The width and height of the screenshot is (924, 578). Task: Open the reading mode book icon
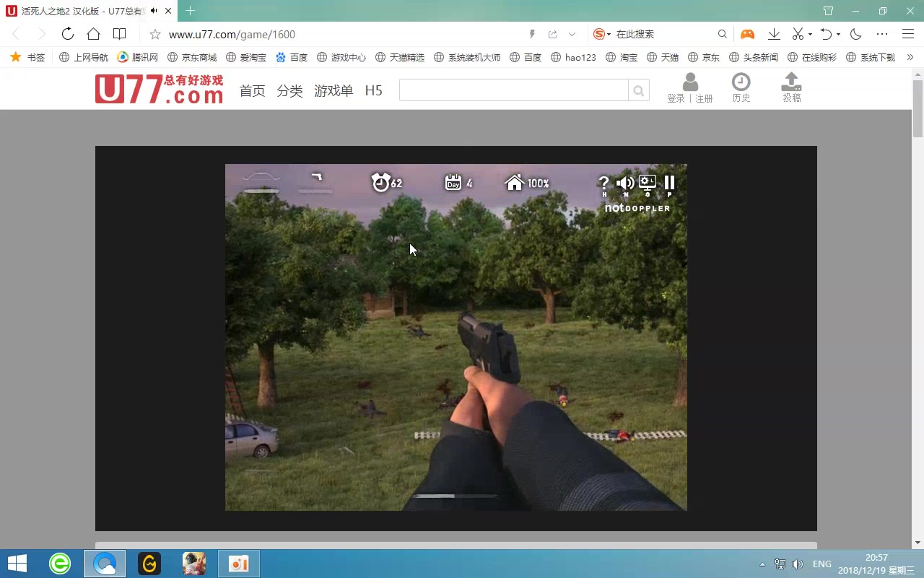point(120,34)
